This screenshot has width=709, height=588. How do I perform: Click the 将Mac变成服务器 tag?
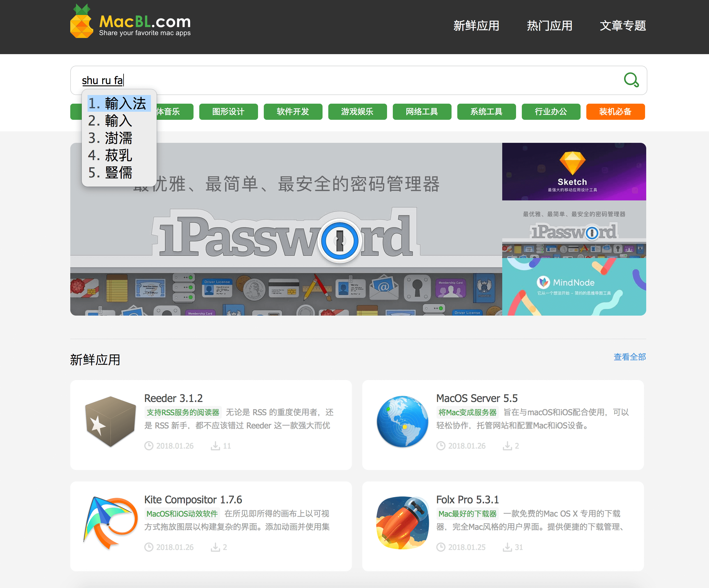click(468, 412)
